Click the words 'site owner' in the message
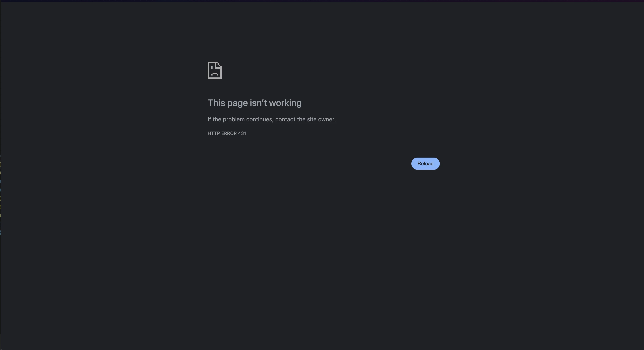This screenshot has width=644, height=350. 321,119
